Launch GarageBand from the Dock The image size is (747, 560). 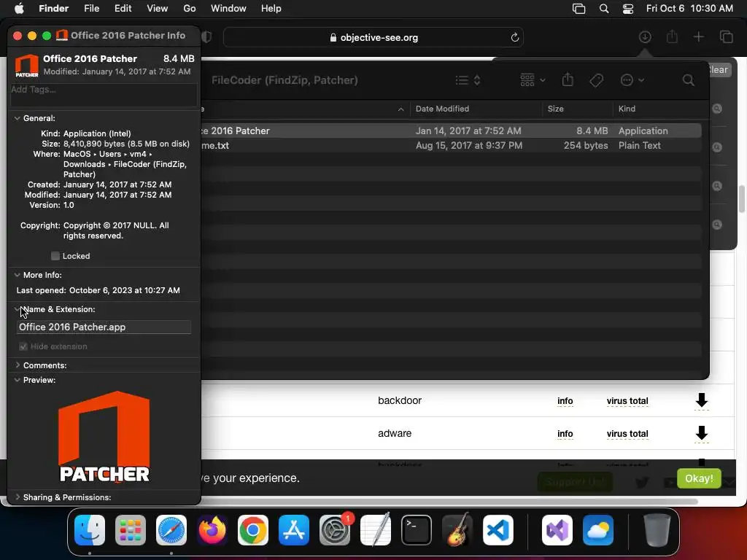pos(457,530)
